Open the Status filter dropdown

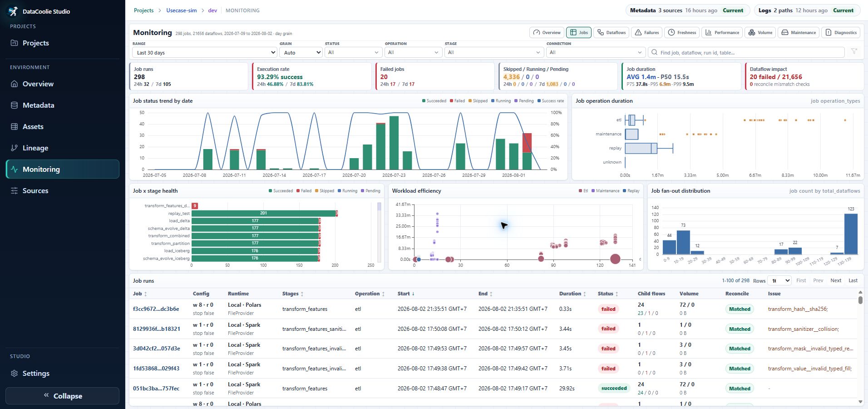tap(354, 53)
